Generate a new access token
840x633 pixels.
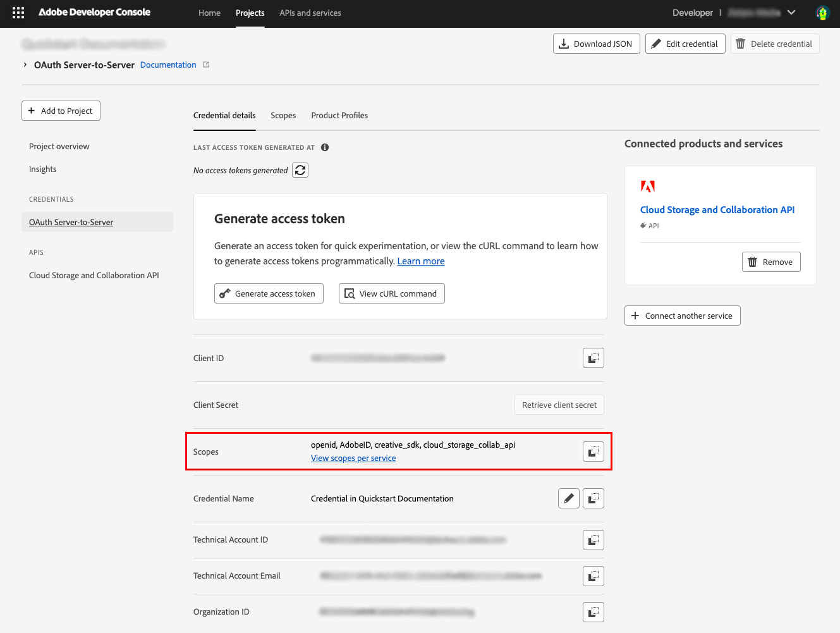point(269,293)
